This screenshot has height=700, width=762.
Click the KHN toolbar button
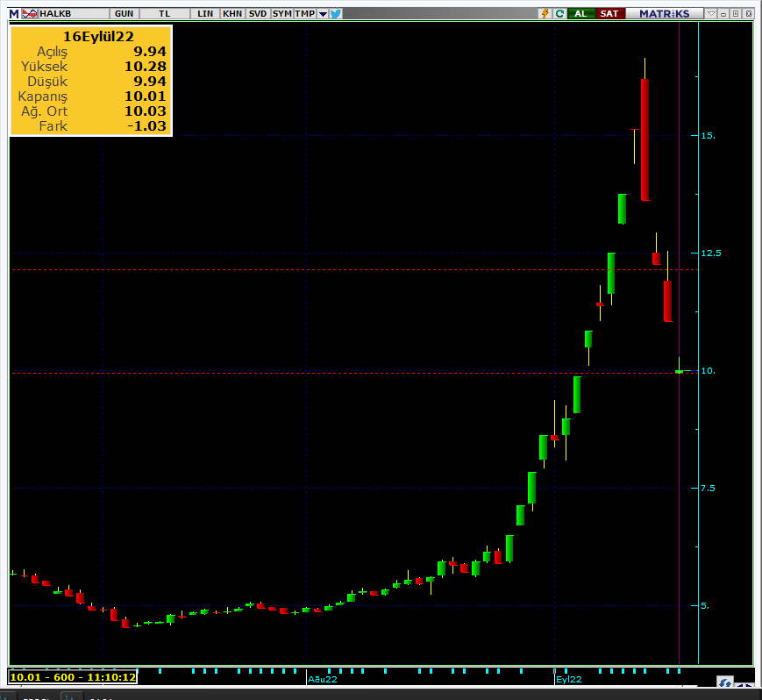232,14
